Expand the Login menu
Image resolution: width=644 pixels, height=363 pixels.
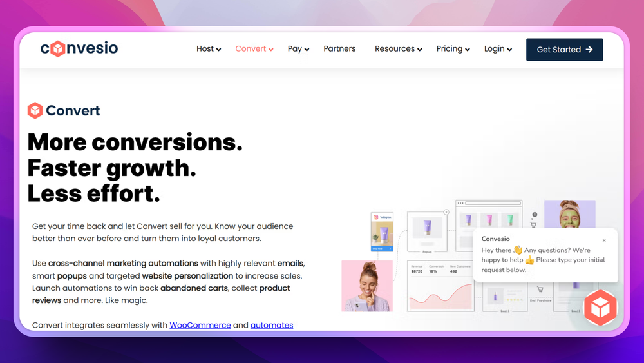(498, 49)
